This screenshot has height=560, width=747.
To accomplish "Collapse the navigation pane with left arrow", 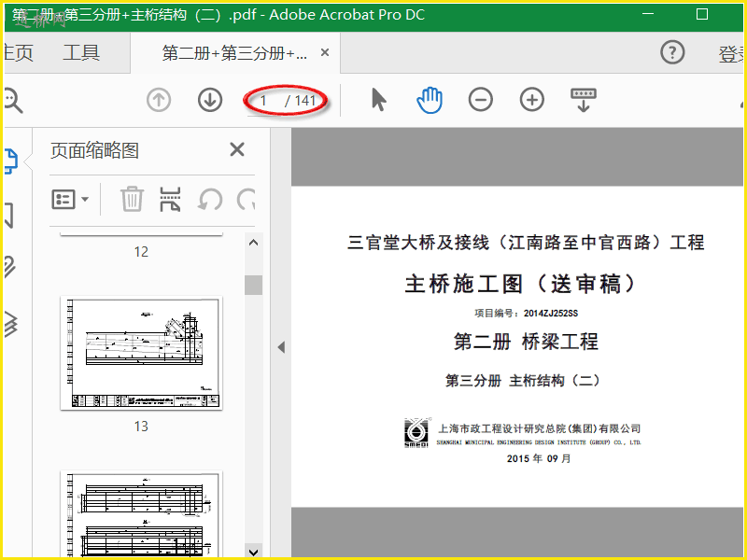I will 281,347.
